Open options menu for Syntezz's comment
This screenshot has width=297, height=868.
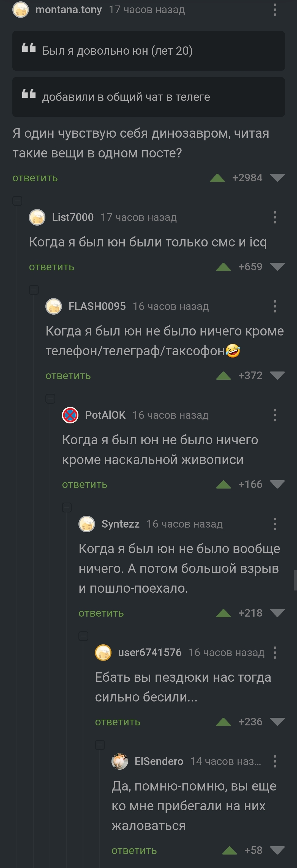(275, 524)
